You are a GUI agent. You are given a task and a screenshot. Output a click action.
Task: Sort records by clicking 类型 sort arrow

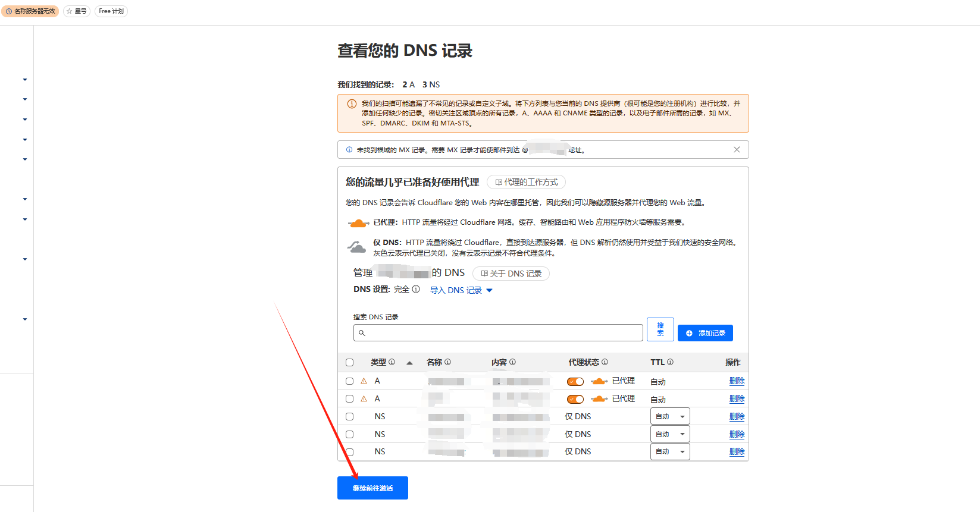click(409, 363)
